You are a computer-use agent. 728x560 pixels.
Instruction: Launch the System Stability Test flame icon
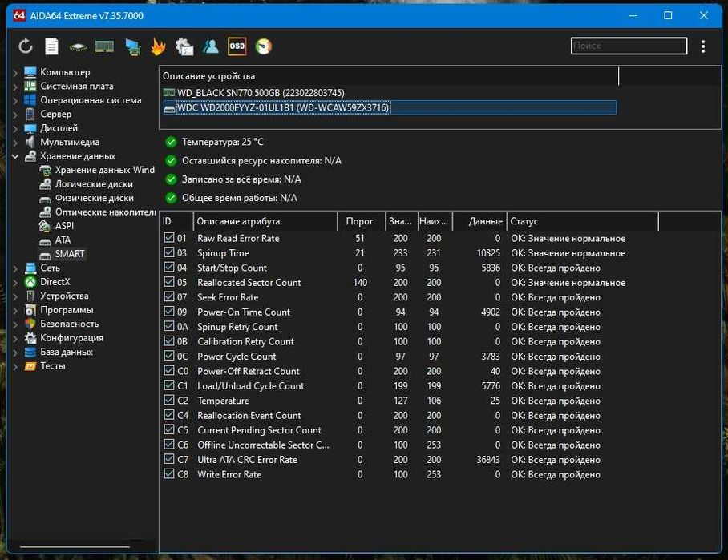click(158, 46)
